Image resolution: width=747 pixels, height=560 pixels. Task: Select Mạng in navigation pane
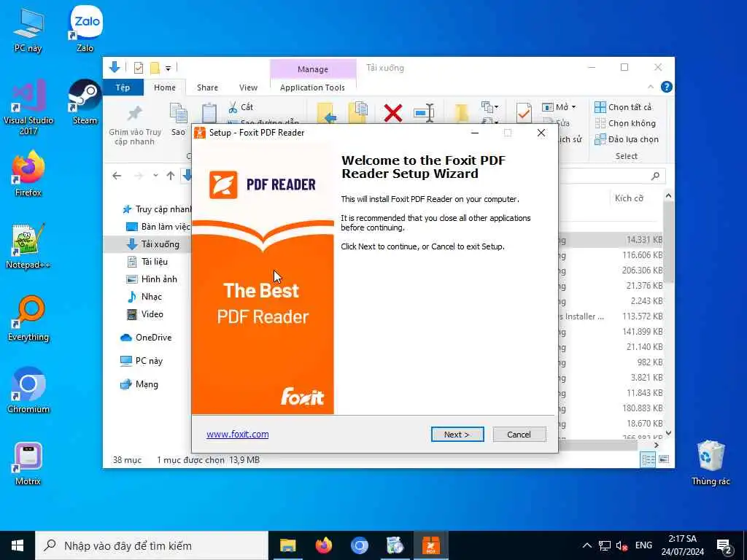click(x=139, y=384)
